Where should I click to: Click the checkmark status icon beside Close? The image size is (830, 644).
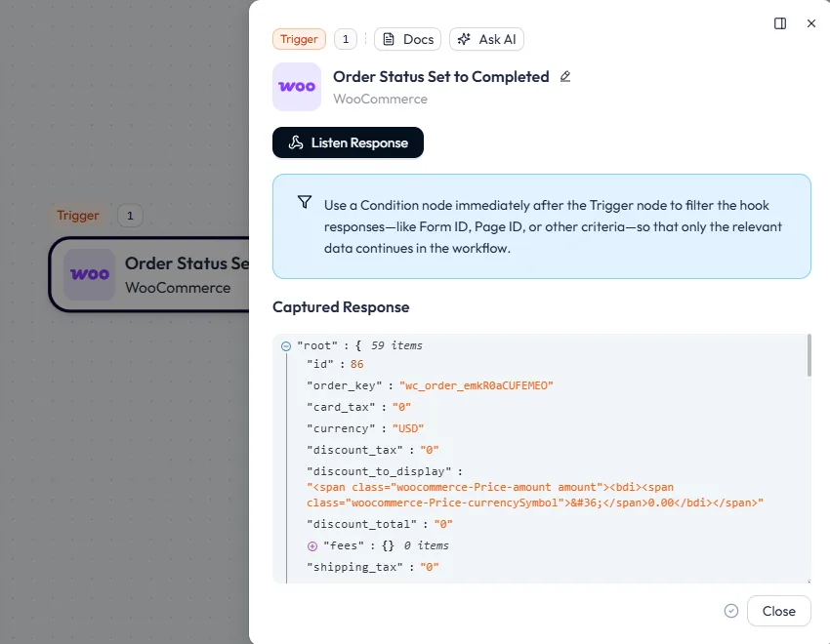[x=731, y=611]
